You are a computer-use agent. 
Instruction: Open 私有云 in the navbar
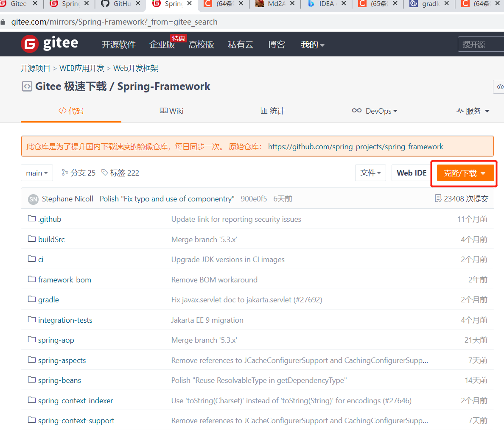pyautogui.click(x=241, y=45)
